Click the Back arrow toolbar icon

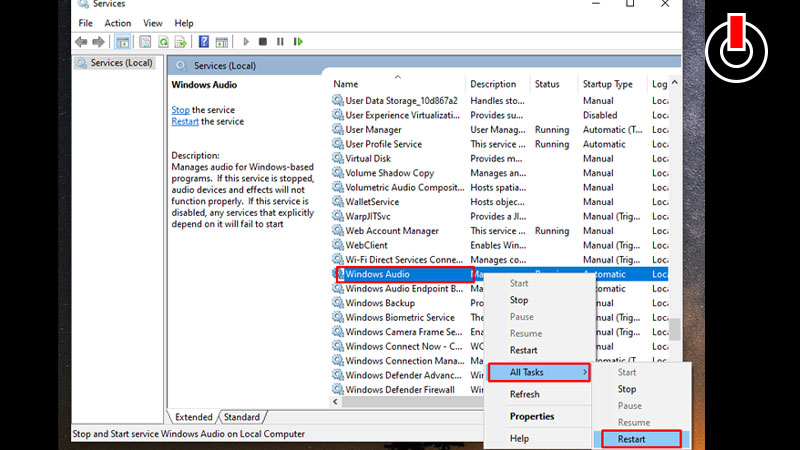81,42
